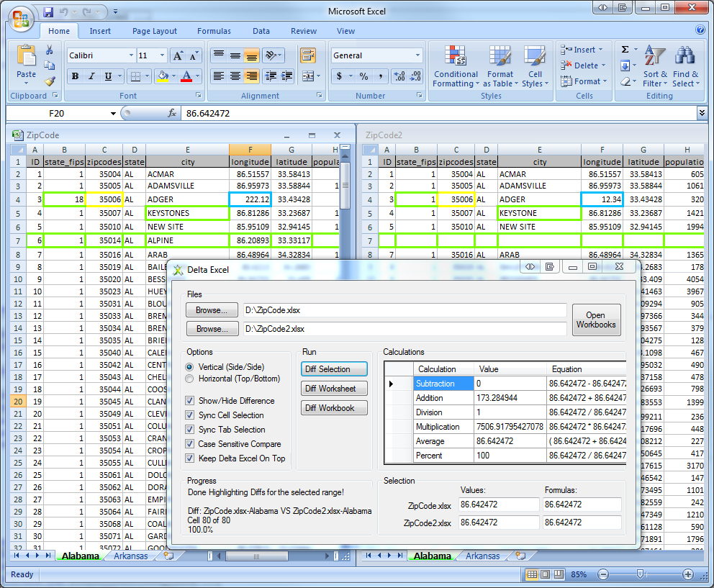The height and width of the screenshot is (588, 714).
Task: Click the Wrap Text icon
Action: point(308,55)
